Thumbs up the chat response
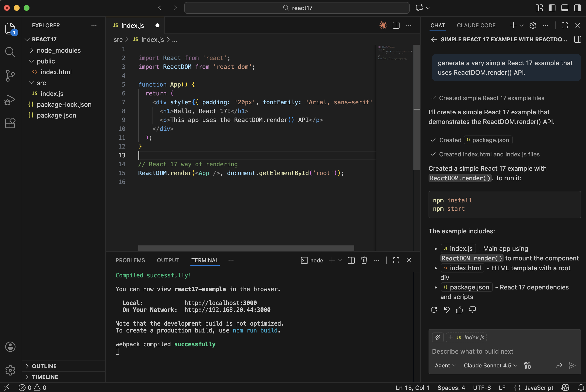The image size is (586, 392). click(x=460, y=310)
